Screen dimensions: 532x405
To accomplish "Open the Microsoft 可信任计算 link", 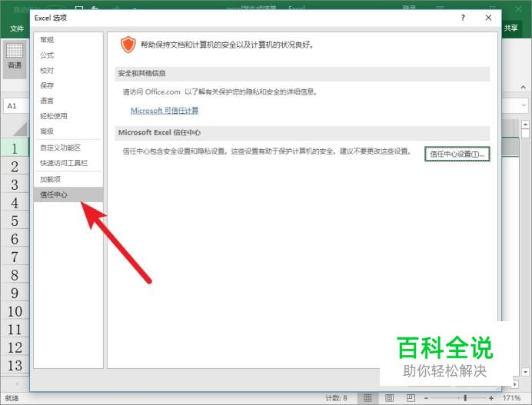I will (165, 110).
